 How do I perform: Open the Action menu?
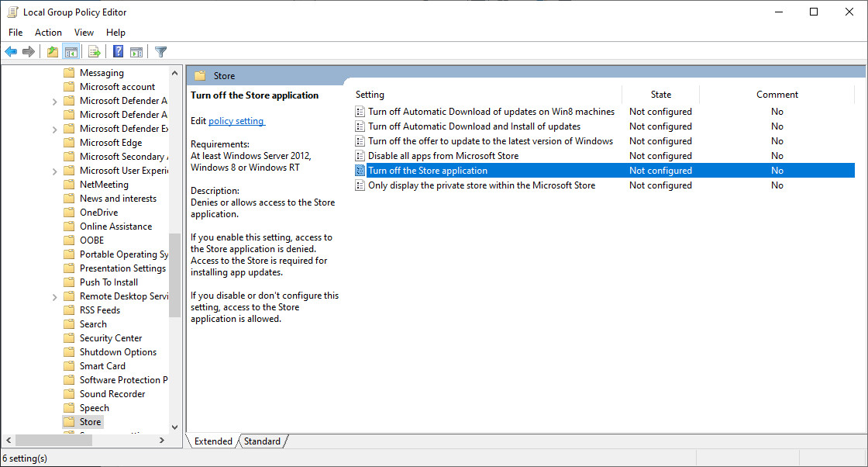coord(48,33)
